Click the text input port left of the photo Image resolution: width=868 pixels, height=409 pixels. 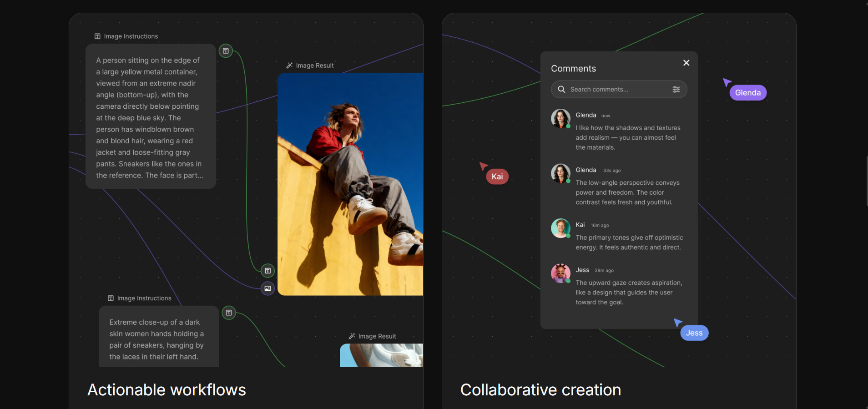267,271
